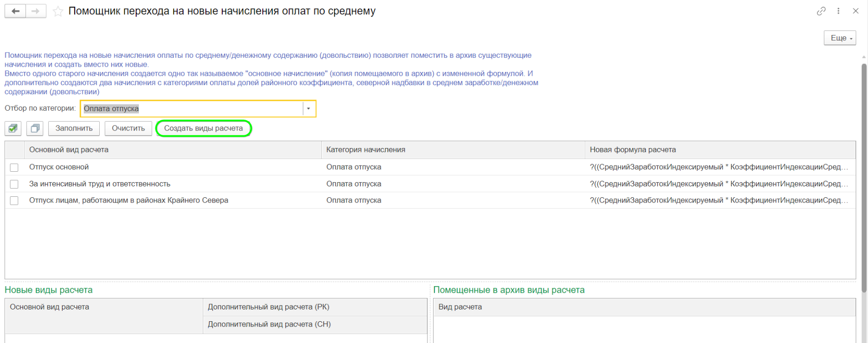Click Основной вид расчета header in Новые виды расчета
The height and width of the screenshot is (343, 868).
click(x=104, y=316)
